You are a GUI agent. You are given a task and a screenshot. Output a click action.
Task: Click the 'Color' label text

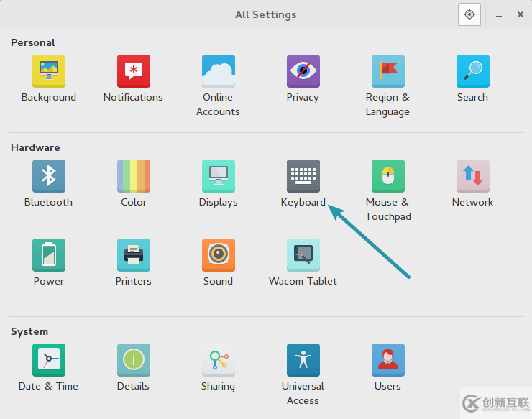(134, 202)
